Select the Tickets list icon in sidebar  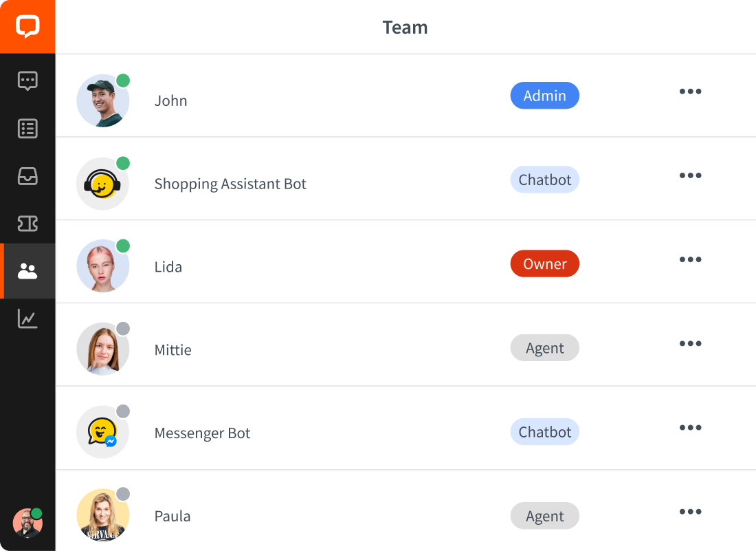click(27, 129)
